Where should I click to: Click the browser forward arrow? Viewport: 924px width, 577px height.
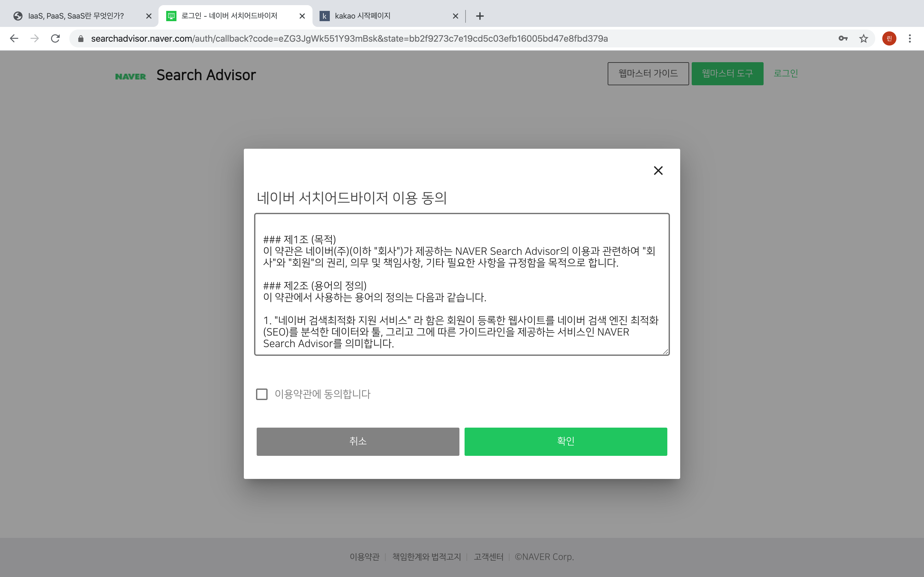pos(35,38)
